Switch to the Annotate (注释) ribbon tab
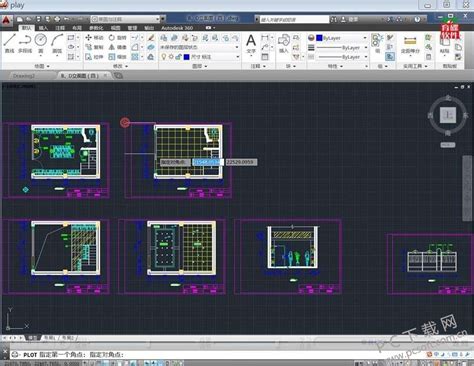The image size is (474, 366). pos(60,28)
